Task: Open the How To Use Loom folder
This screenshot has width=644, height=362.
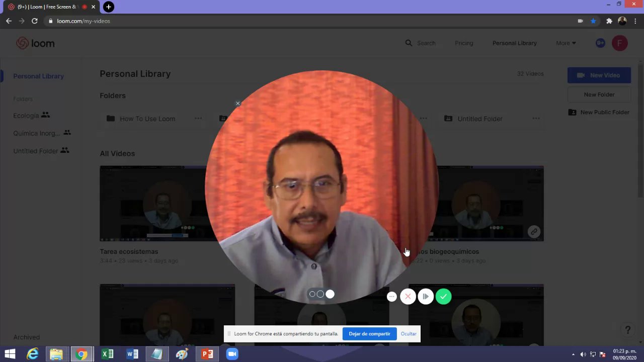Action: click(x=147, y=119)
